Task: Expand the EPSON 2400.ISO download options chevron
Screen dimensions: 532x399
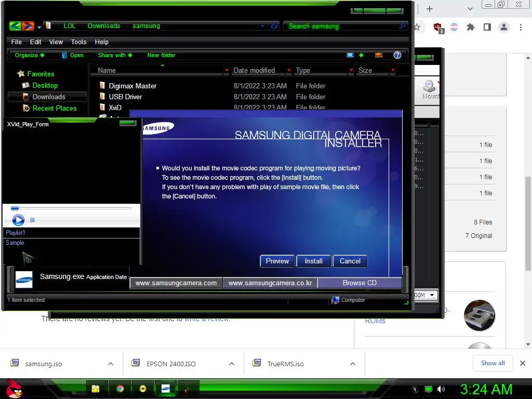Action: point(232,364)
